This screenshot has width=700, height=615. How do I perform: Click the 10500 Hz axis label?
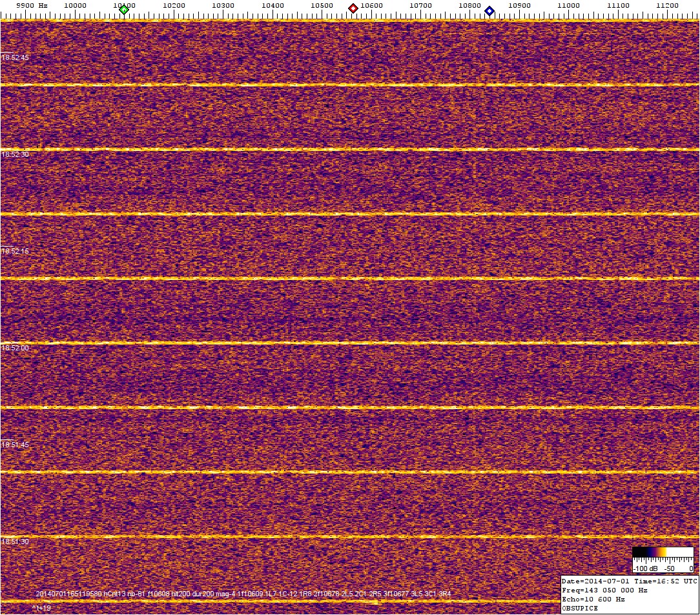pos(322,5)
